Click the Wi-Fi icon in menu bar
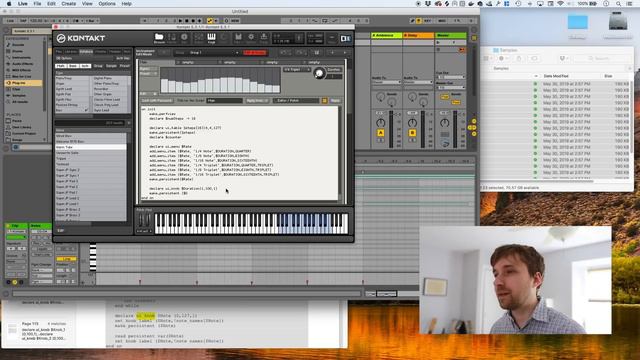640x360 pixels. [x=560, y=4]
